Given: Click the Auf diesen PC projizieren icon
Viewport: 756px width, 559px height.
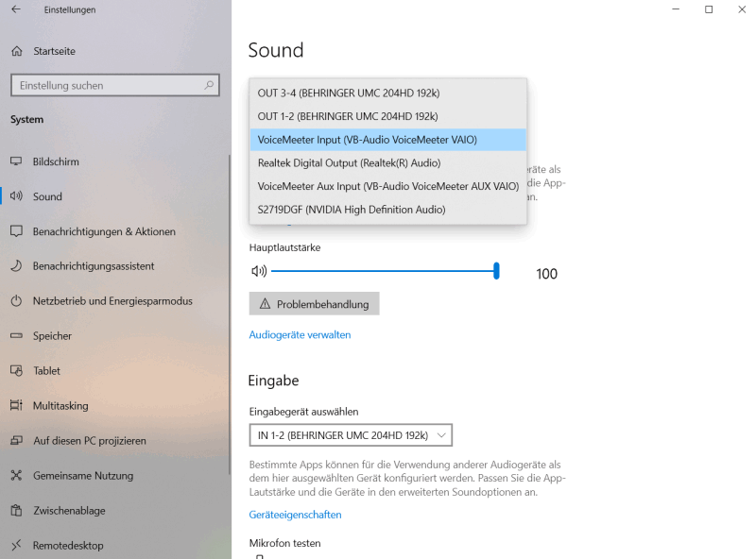Looking at the screenshot, I should click(16, 440).
